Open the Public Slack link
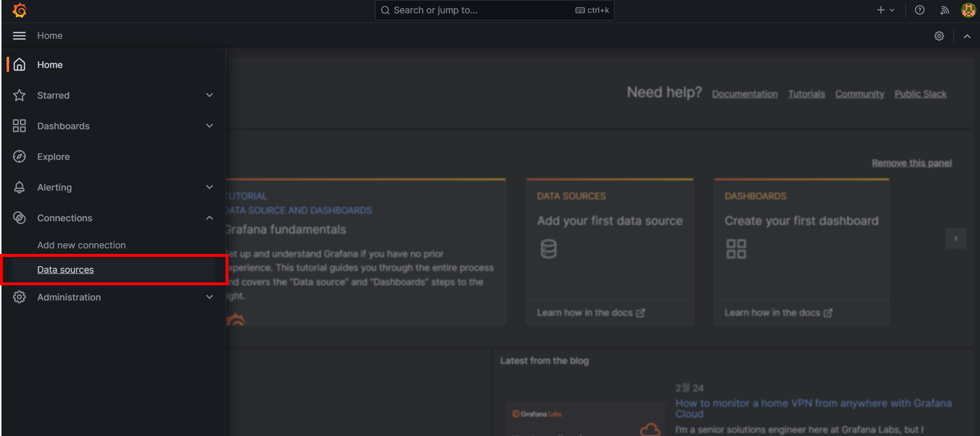980x436 pixels. click(x=920, y=94)
